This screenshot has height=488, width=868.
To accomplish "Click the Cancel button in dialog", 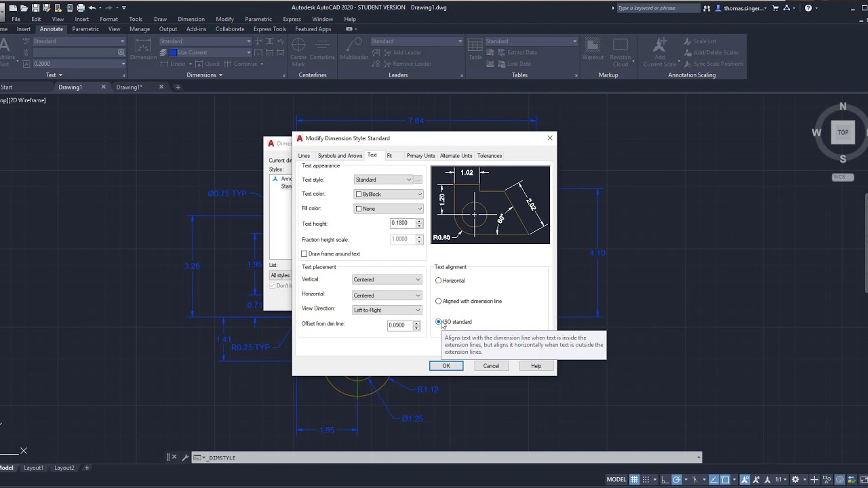I will coord(491,366).
